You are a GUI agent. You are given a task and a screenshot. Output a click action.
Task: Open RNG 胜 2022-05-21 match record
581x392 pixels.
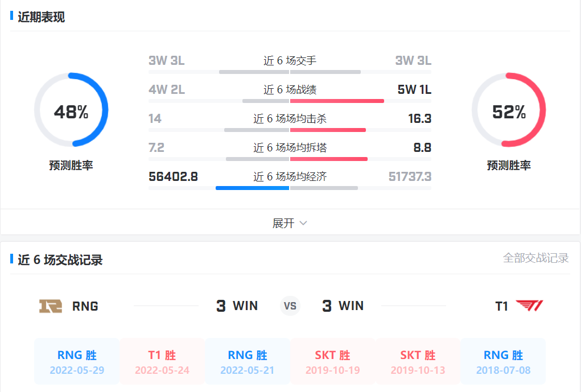tap(248, 362)
